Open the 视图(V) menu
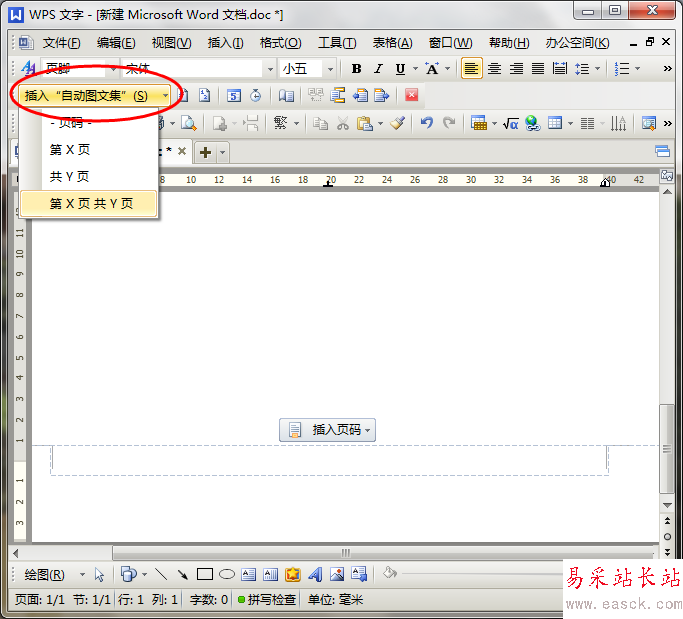This screenshot has height=619, width=683. click(171, 43)
